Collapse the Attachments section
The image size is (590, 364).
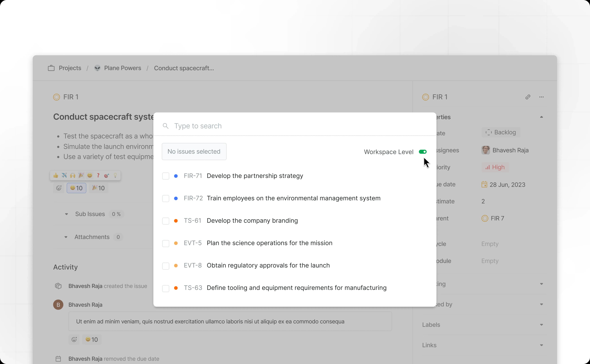[x=66, y=237]
